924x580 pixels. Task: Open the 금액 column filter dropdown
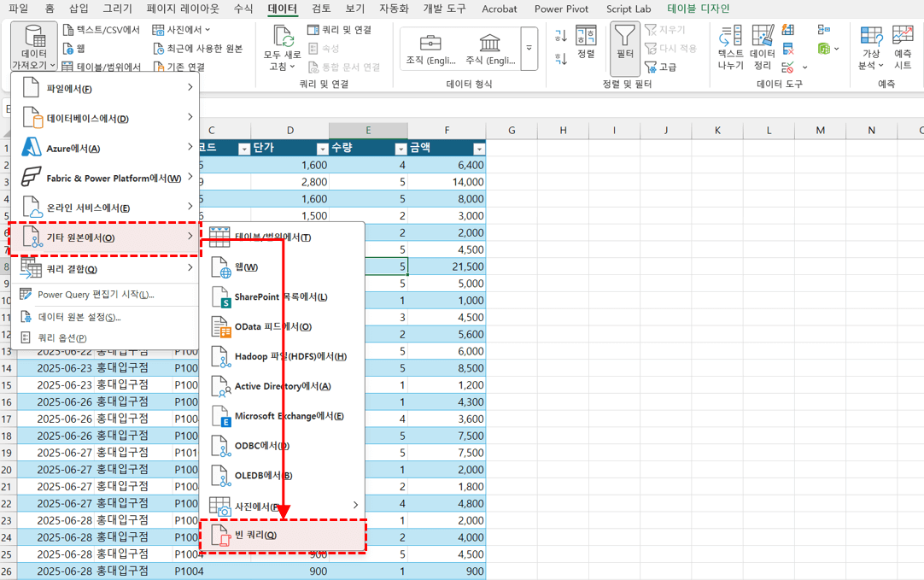pyautogui.click(x=478, y=149)
